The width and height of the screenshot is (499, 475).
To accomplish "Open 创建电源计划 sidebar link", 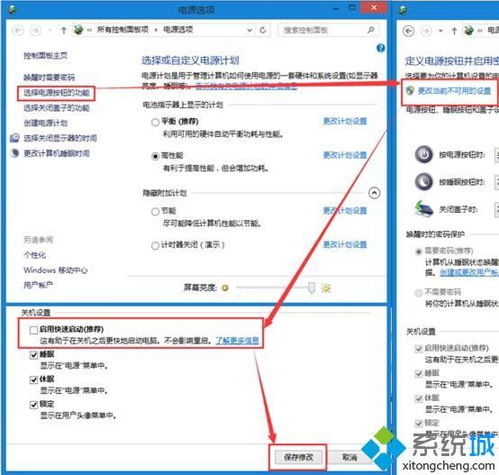I will [45, 123].
